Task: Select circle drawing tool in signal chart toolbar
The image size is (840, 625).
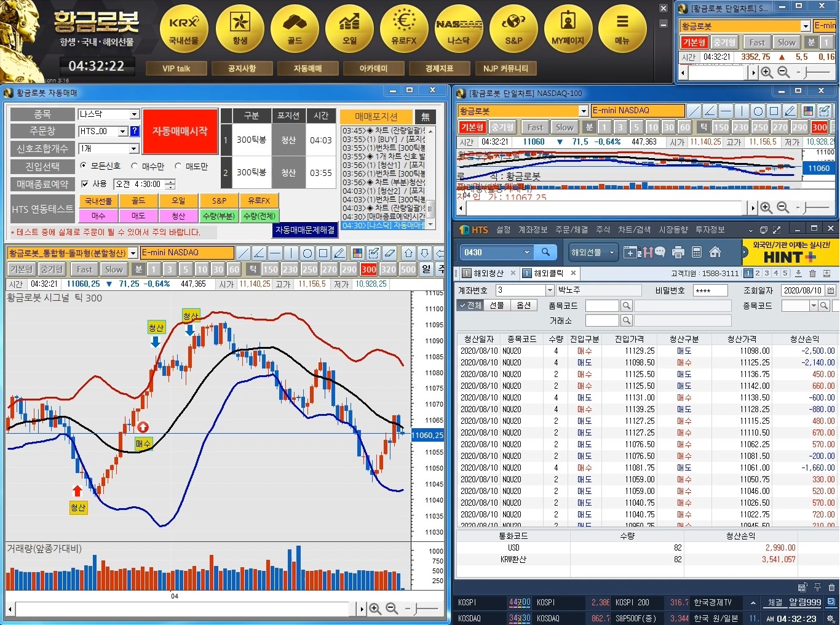Action: coord(307,253)
